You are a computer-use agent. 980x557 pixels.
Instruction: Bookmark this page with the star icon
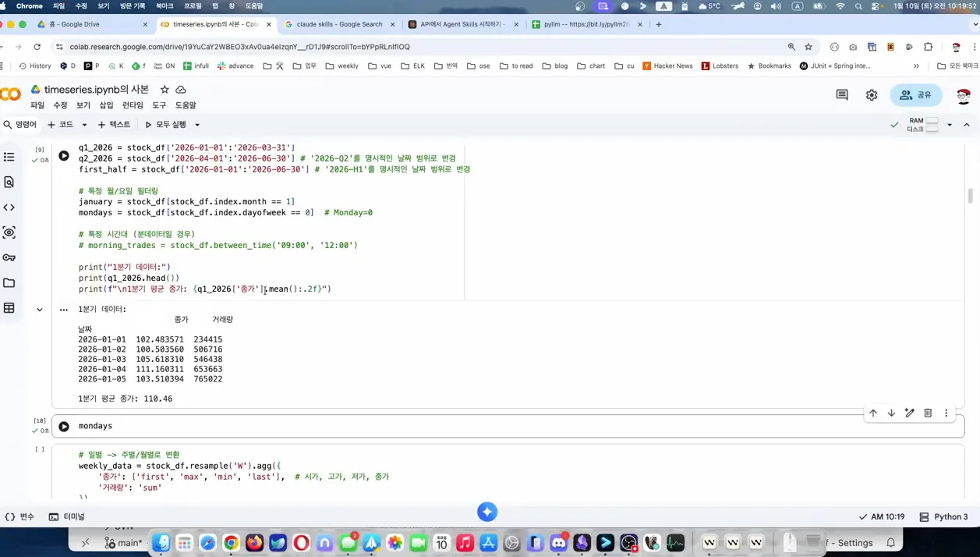click(808, 47)
